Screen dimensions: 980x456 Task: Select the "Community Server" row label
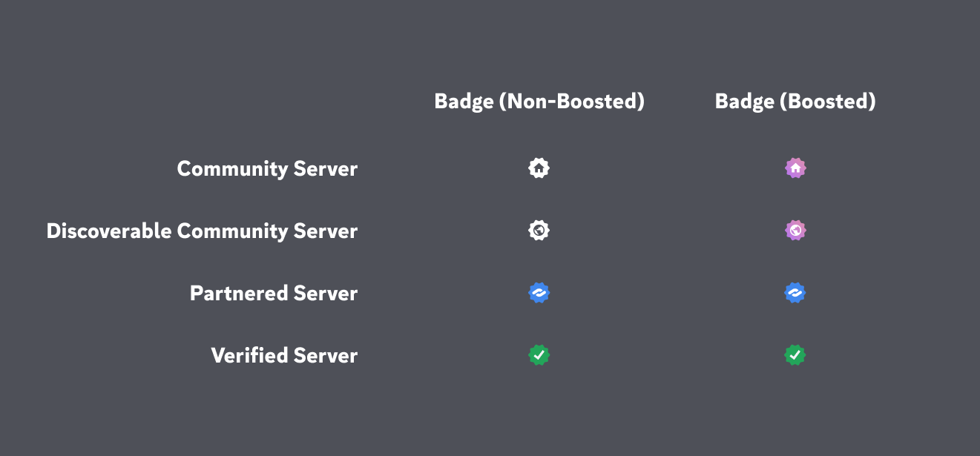(267, 169)
